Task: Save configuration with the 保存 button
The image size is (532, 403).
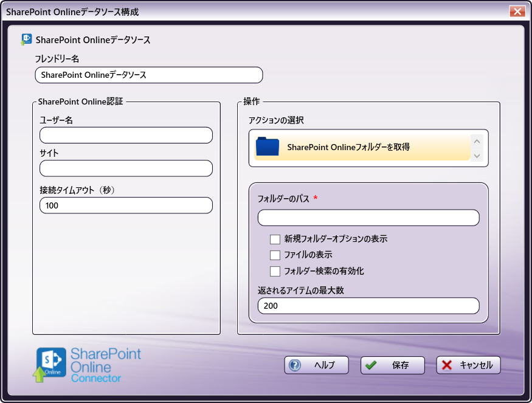Action: pos(393,365)
